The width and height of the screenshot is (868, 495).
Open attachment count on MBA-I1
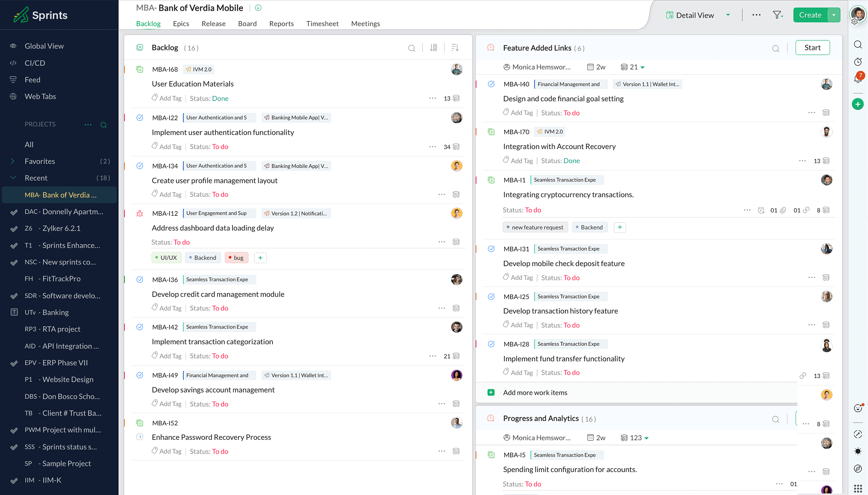(778, 210)
